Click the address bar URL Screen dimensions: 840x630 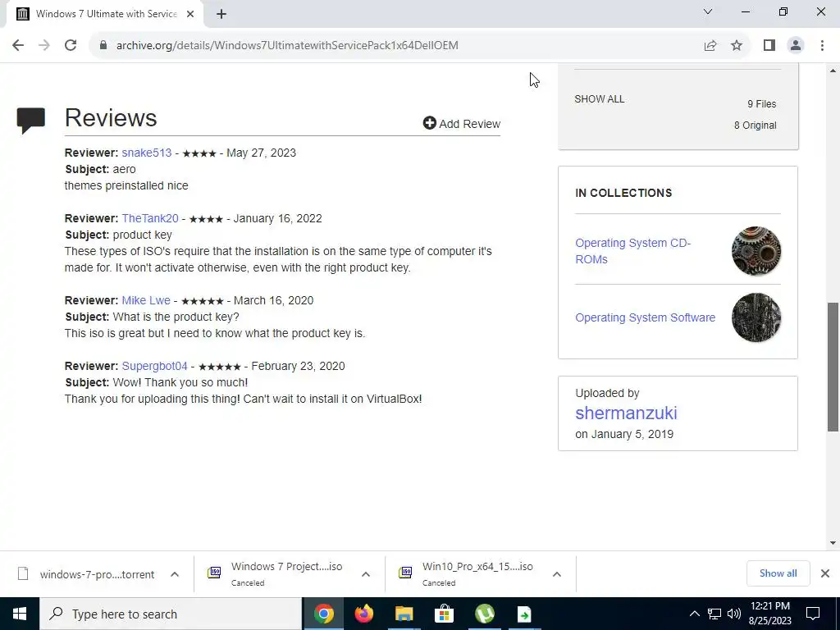click(x=287, y=46)
